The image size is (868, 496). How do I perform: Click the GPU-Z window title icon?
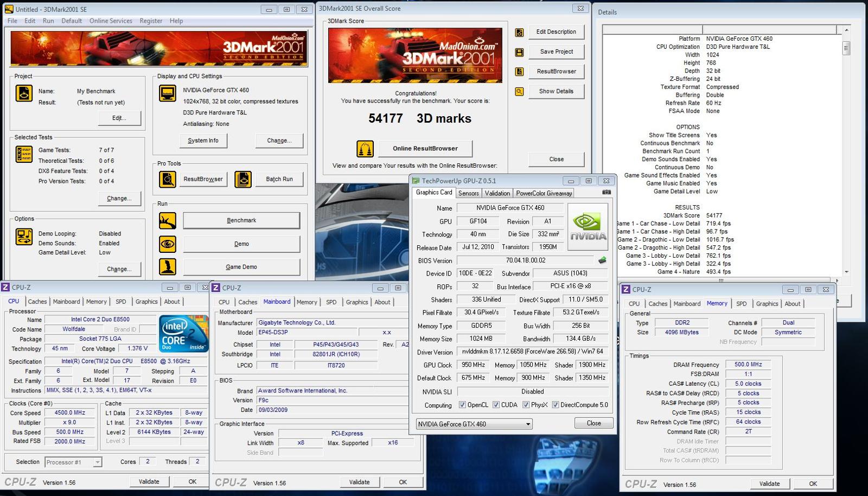(416, 181)
